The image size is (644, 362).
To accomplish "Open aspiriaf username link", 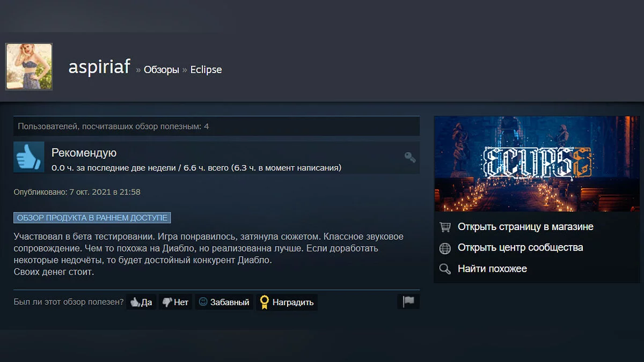I will tap(99, 67).
